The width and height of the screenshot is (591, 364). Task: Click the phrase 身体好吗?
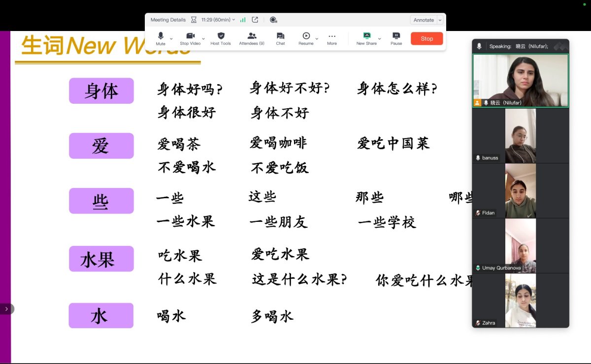pyautogui.click(x=190, y=90)
